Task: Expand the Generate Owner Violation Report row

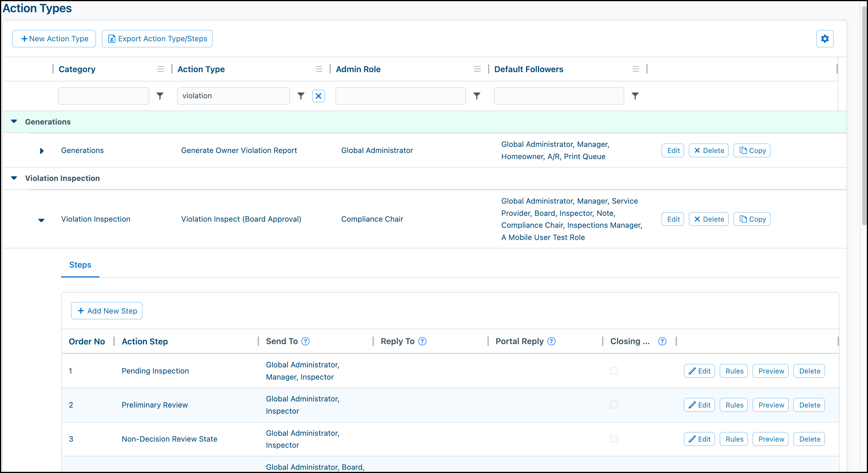Action: click(41, 151)
